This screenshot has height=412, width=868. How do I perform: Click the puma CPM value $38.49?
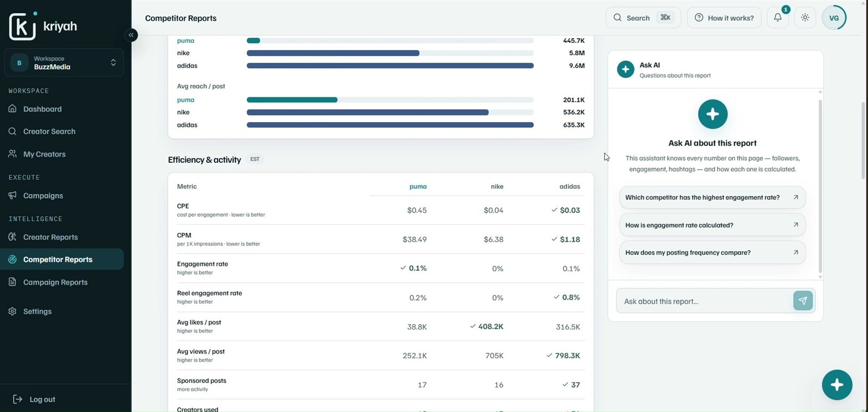414,239
